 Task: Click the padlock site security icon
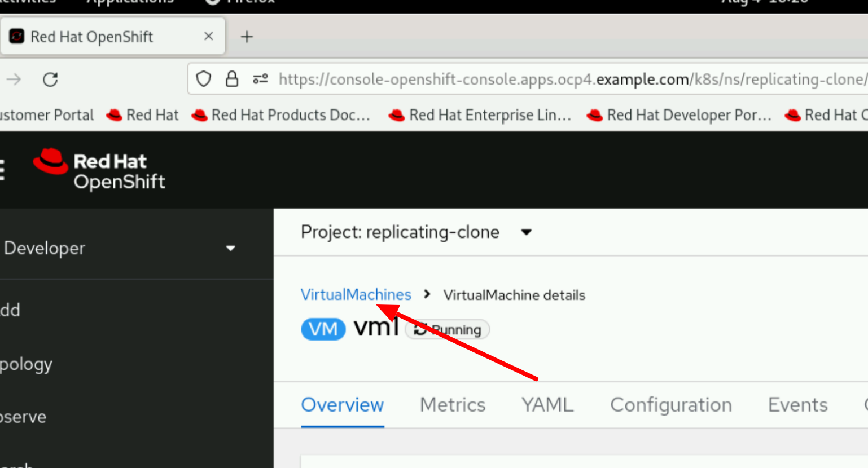231,80
